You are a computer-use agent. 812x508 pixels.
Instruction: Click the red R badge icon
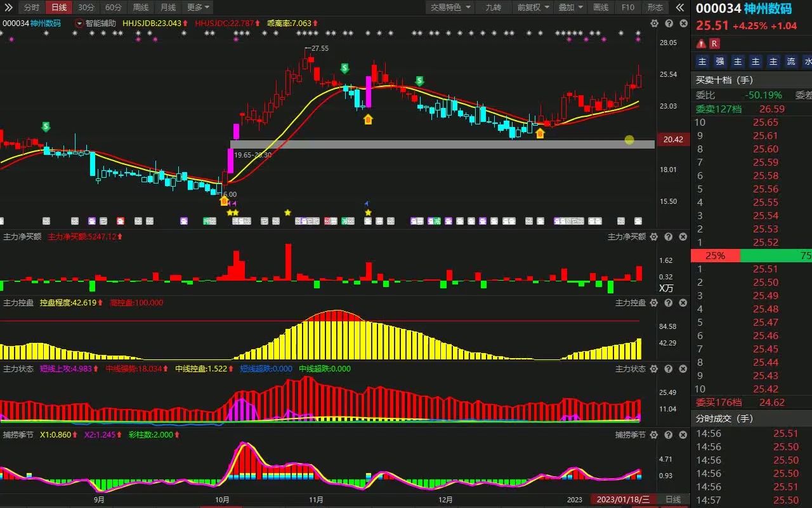tap(714, 44)
